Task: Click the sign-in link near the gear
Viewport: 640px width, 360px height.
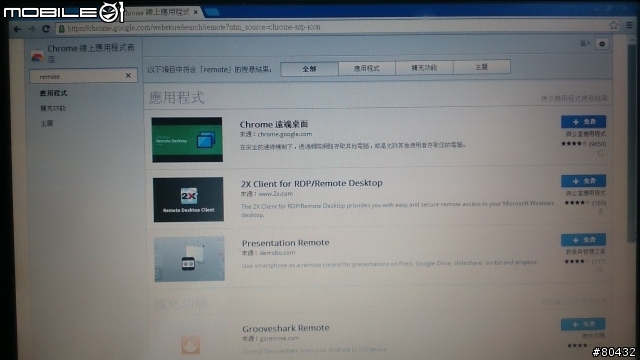Action: 585,43
